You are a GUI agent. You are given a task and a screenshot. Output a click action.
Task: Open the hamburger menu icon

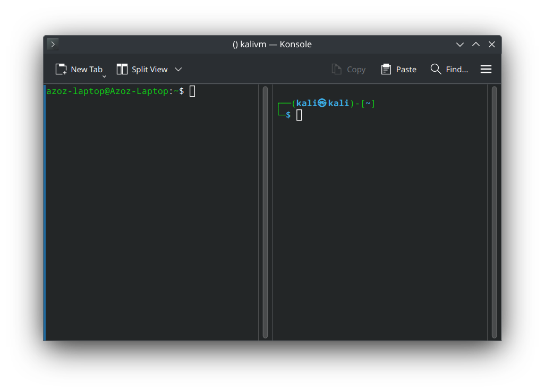[x=486, y=69]
